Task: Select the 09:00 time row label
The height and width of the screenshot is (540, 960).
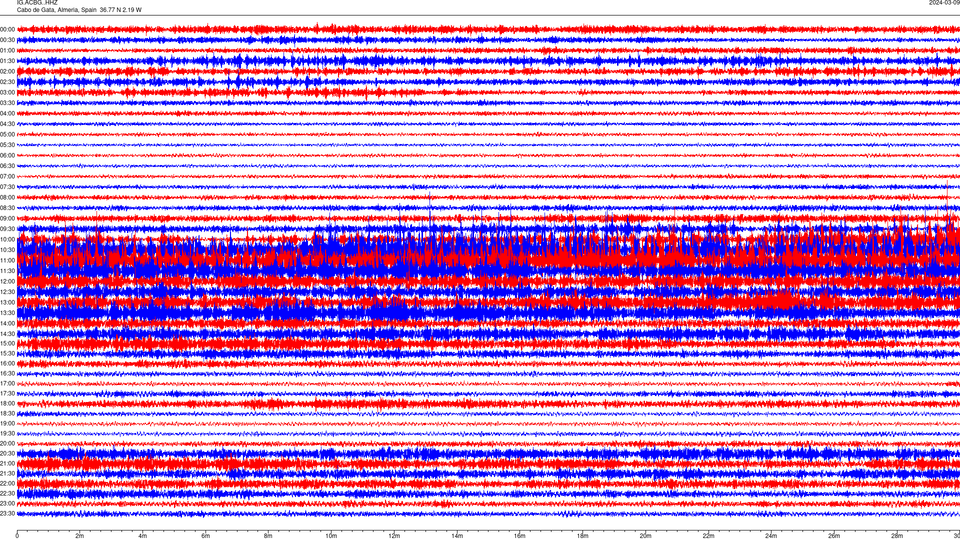Action: coord(7,219)
